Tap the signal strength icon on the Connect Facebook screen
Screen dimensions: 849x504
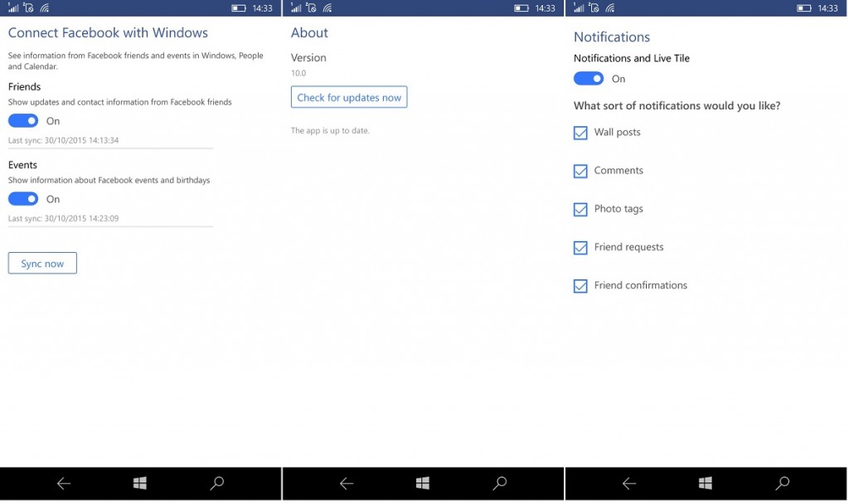[13, 7]
